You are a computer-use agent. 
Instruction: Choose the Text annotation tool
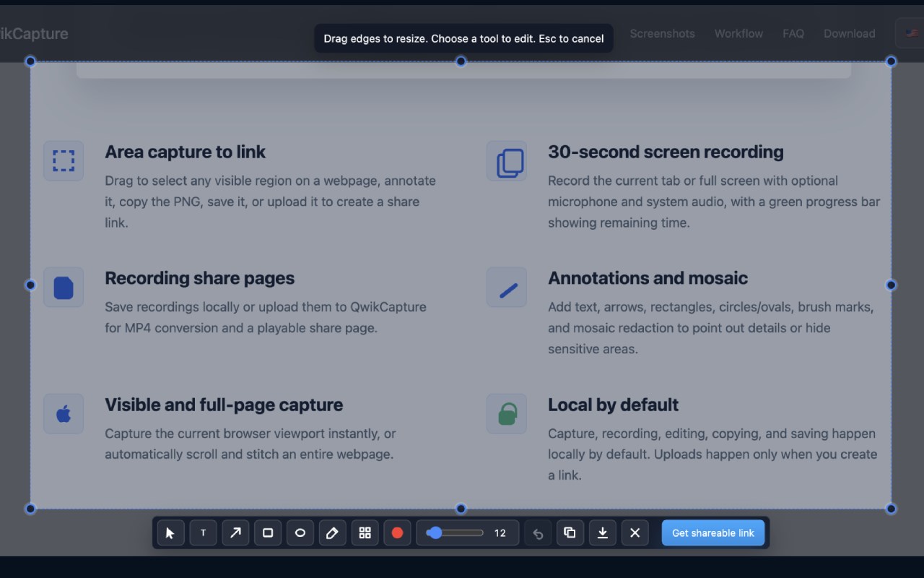[203, 533]
